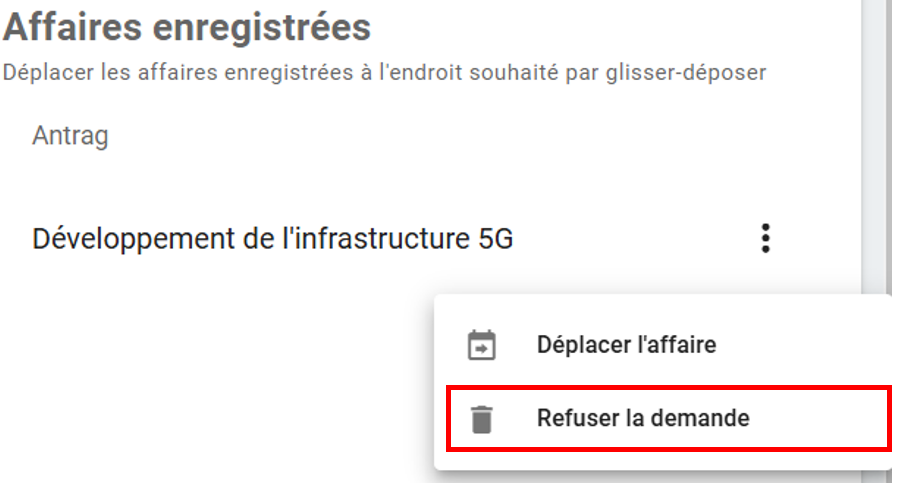Select the Développement de l'infrastructure 5G entry
This screenshot has height=483, width=897.
[x=273, y=240]
